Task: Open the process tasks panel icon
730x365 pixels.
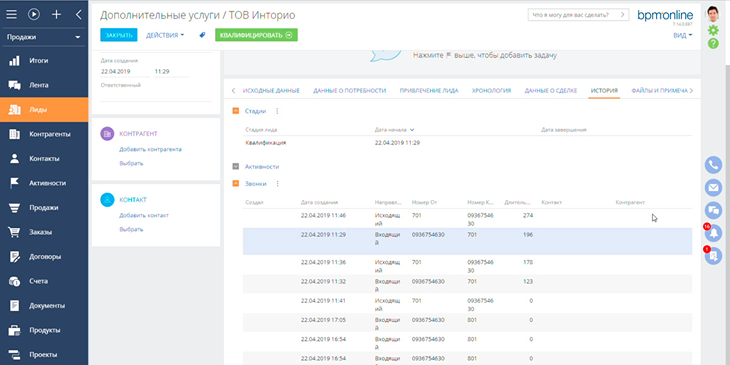Action: click(713, 256)
